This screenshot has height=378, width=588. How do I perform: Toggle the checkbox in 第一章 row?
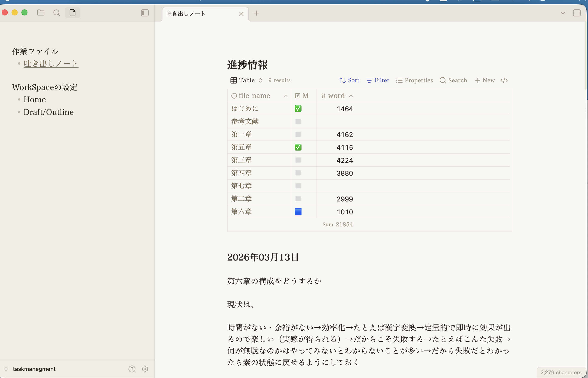pyautogui.click(x=298, y=134)
